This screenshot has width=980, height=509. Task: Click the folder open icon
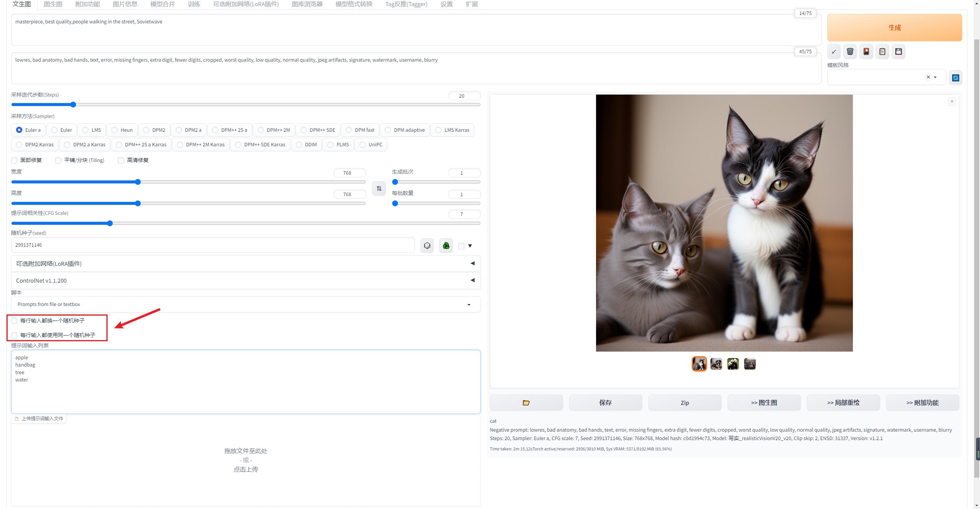(526, 403)
